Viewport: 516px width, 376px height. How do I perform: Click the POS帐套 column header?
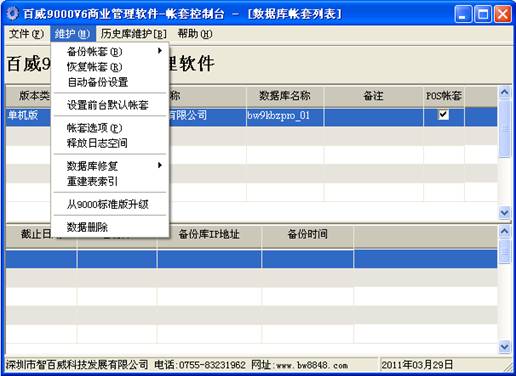[x=444, y=96]
